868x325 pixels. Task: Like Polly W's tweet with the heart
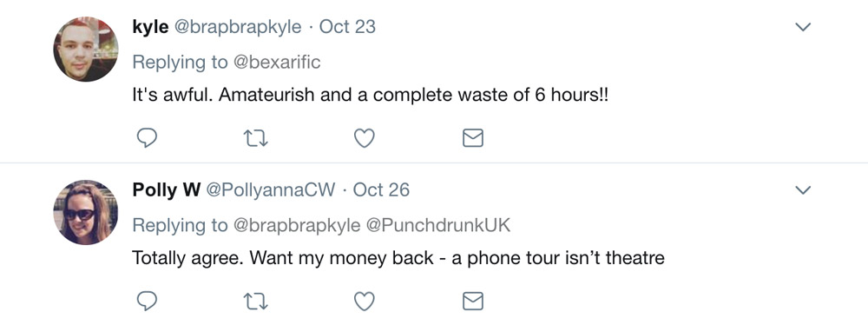coord(365,302)
